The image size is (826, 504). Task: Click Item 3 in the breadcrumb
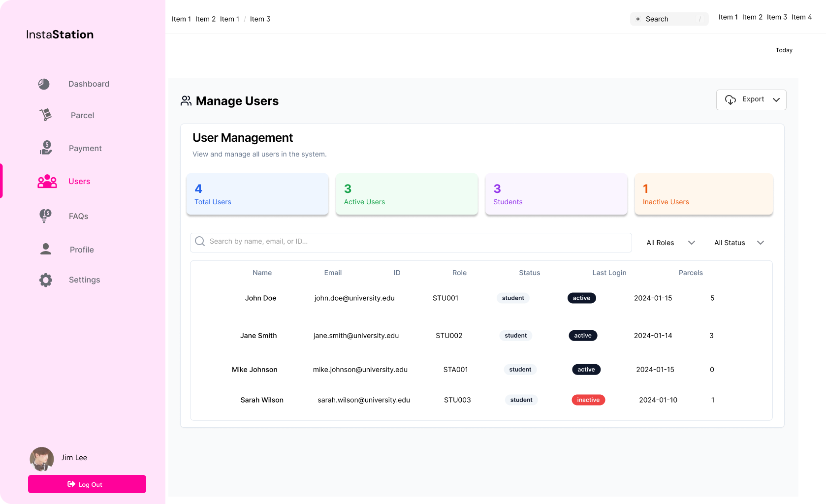click(260, 19)
